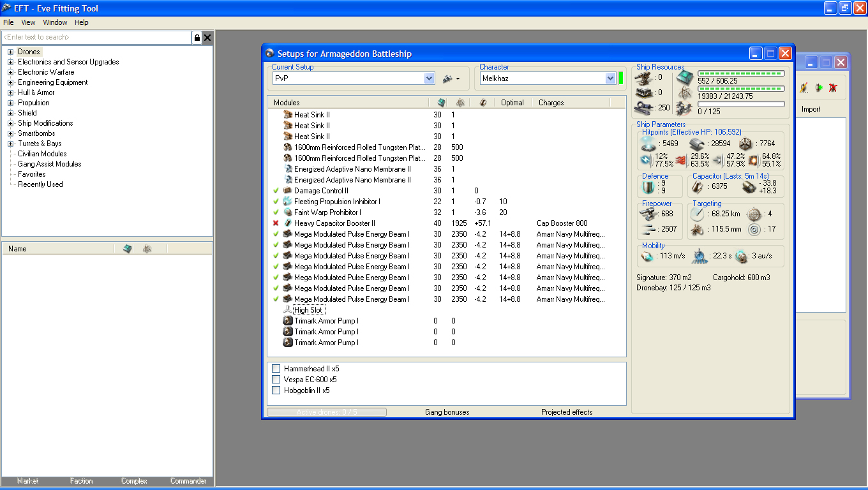Click the CPU column icon in the Modules header
868x490 pixels.
[441, 103]
